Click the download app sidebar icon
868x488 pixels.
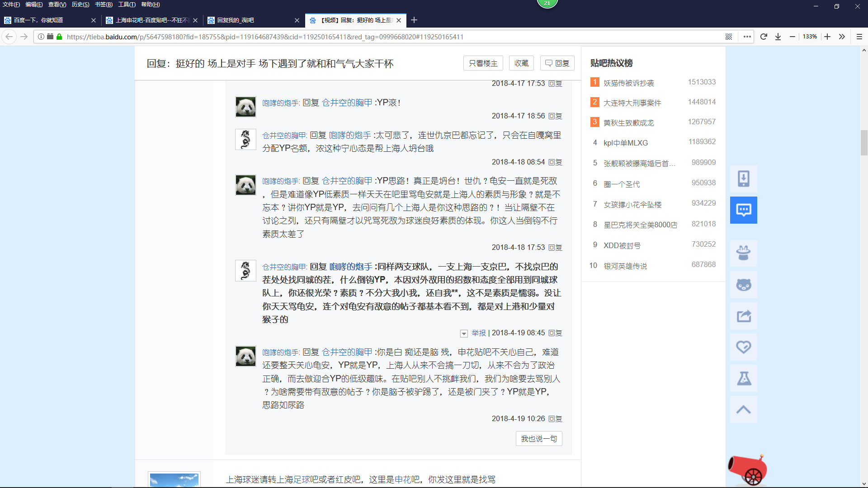click(x=744, y=178)
